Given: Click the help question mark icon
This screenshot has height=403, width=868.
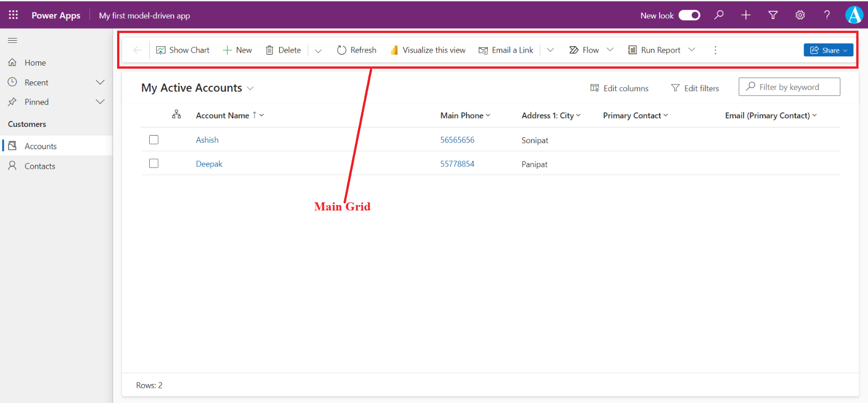Looking at the screenshot, I should coord(827,15).
